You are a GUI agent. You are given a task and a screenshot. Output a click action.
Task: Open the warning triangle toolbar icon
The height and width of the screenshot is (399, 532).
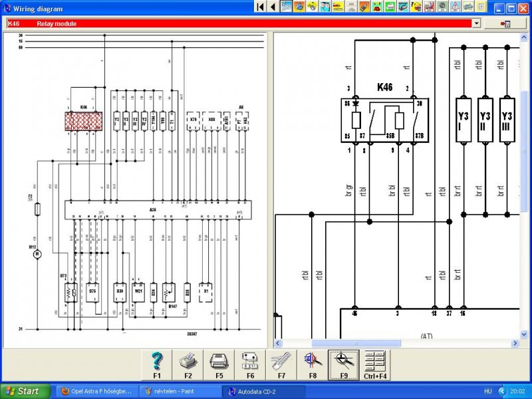[455, 7]
